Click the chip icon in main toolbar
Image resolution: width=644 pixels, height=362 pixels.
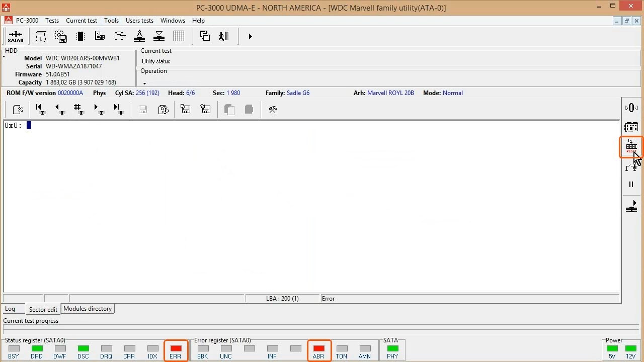click(x=80, y=36)
